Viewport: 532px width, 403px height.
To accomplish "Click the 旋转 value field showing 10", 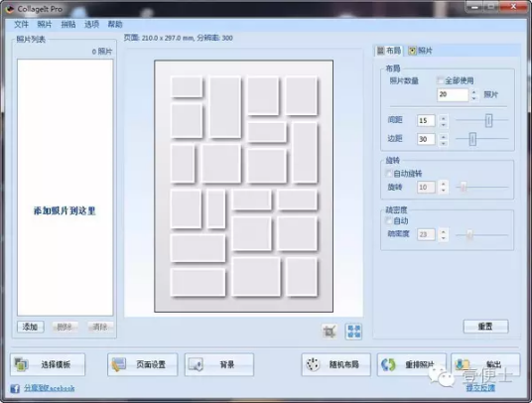I will [x=426, y=187].
